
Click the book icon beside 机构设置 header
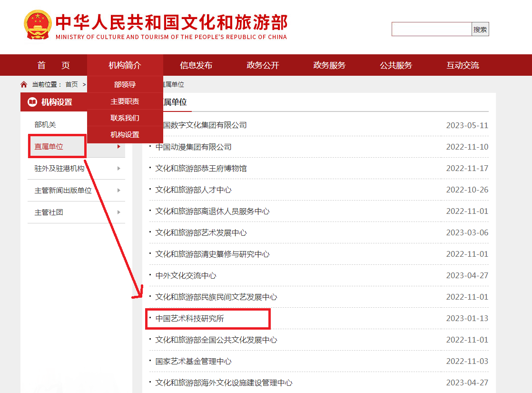click(x=32, y=102)
